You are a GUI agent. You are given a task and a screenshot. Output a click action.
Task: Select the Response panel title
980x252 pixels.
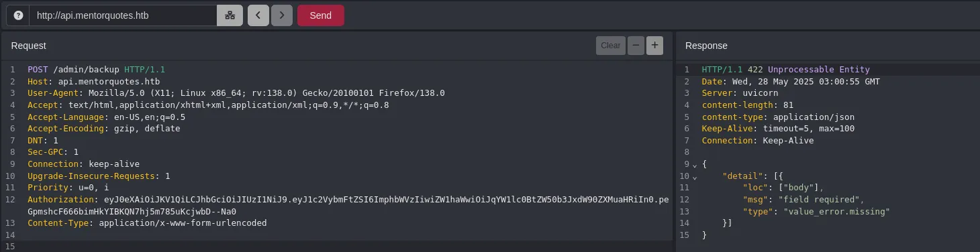706,46
